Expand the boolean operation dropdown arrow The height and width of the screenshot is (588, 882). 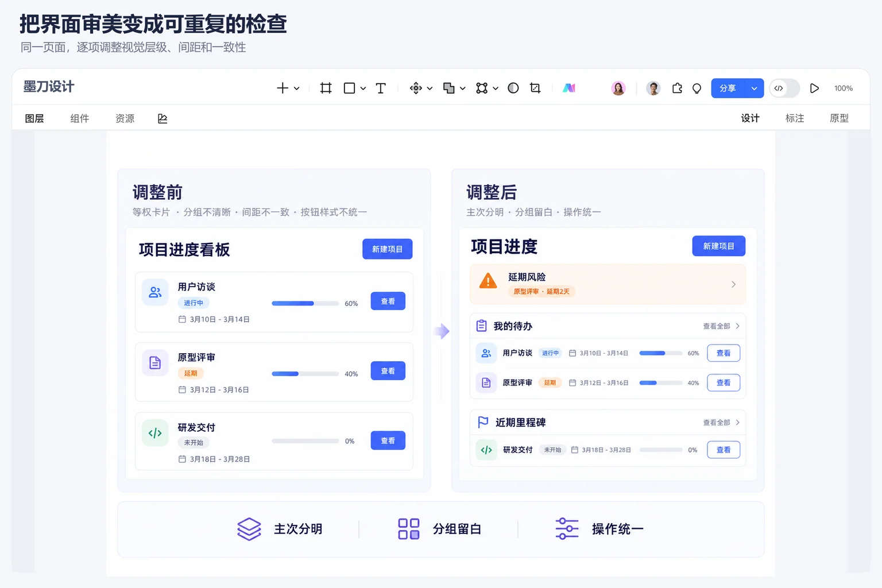pyautogui.click(x=462, y=88)
